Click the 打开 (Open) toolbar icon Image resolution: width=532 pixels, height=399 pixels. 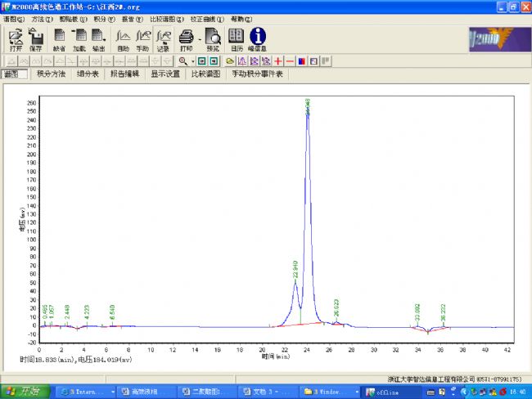(16, 38)
